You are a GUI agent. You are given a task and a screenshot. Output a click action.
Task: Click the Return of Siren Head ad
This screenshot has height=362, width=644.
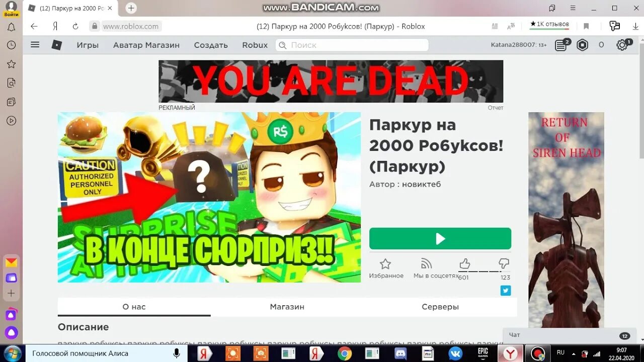[566, 220]
